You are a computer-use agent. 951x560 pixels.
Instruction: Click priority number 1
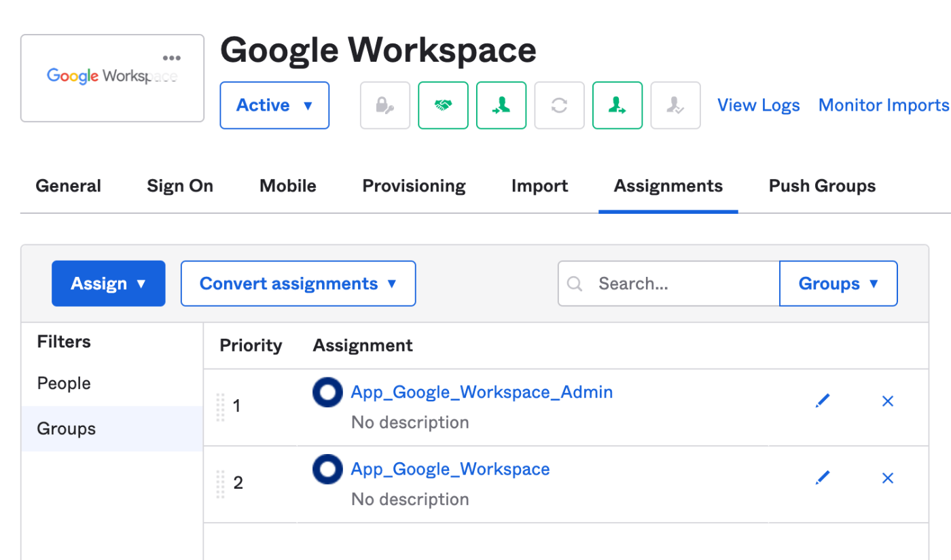click(236, 406)
